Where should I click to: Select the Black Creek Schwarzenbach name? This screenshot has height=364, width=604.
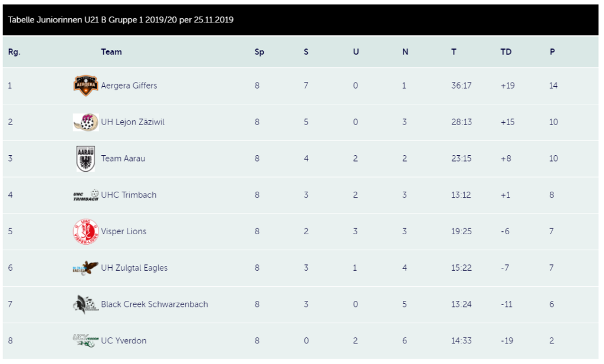pyautogui.click(x=155, y=304)
